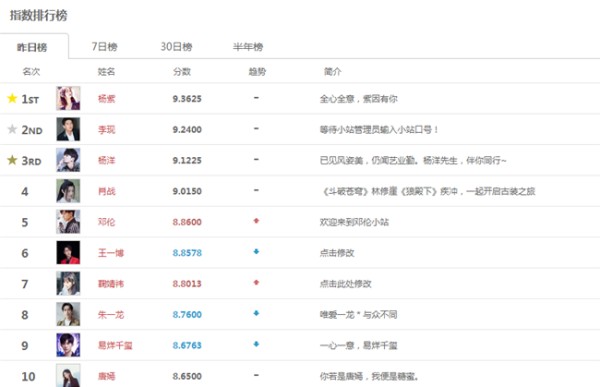Click the intro text 你若是唐嫣，我便是糖蜜
The image size is (600, 387).
369,377
